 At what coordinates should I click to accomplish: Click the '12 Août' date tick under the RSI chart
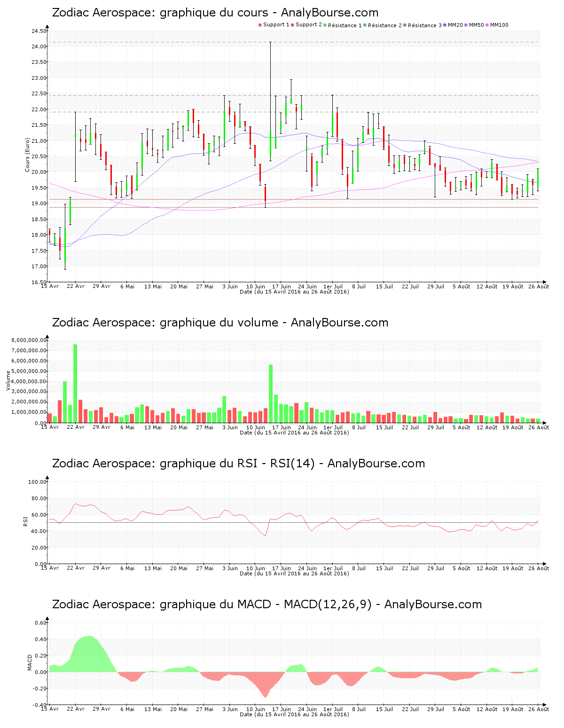click(x=487, y=568)
